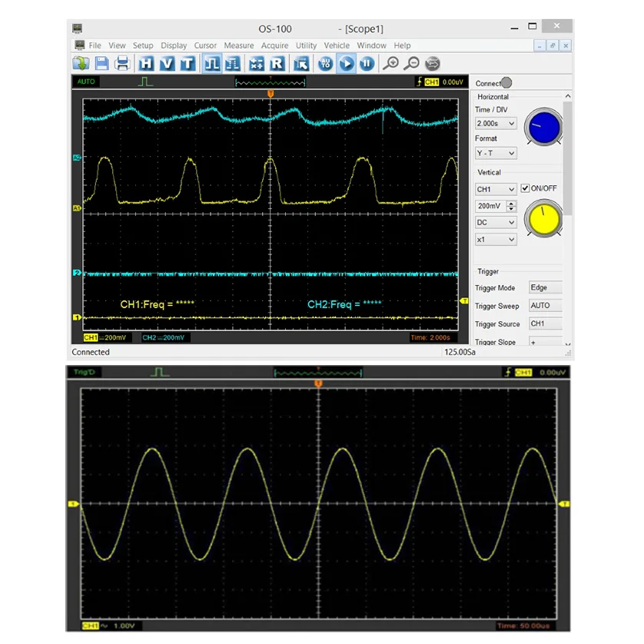Open Vertical settings with the V icon

[x=167, y=64]
